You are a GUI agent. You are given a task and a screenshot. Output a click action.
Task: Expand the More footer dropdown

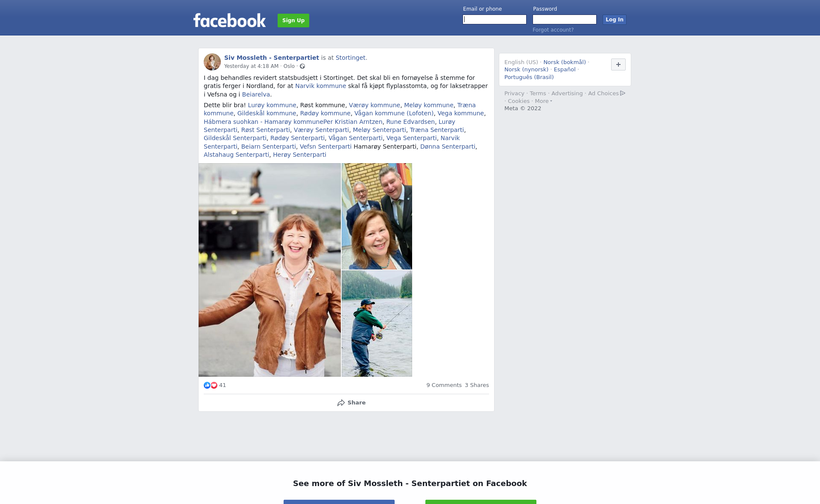pyautogui.click(x=543, y=101)
